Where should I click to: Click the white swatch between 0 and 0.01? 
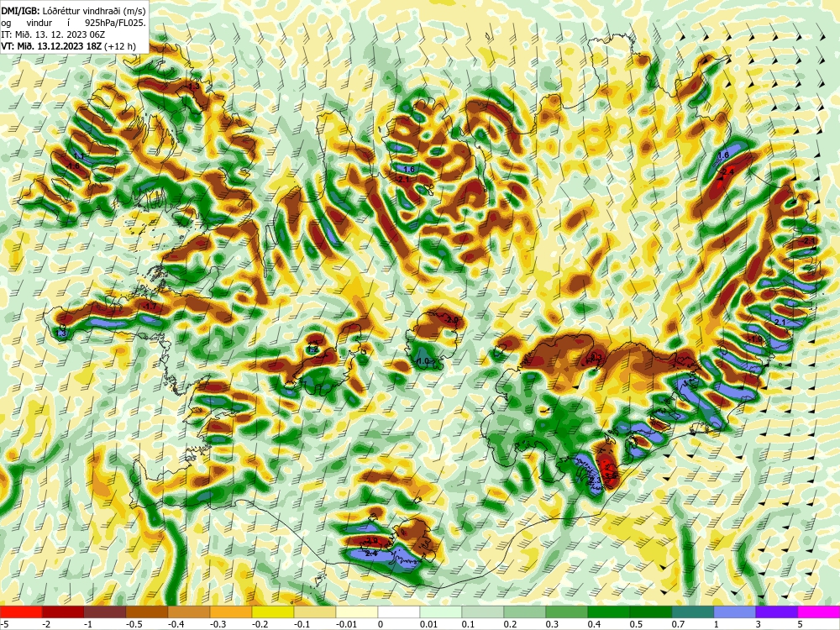[x=398, y=612]
